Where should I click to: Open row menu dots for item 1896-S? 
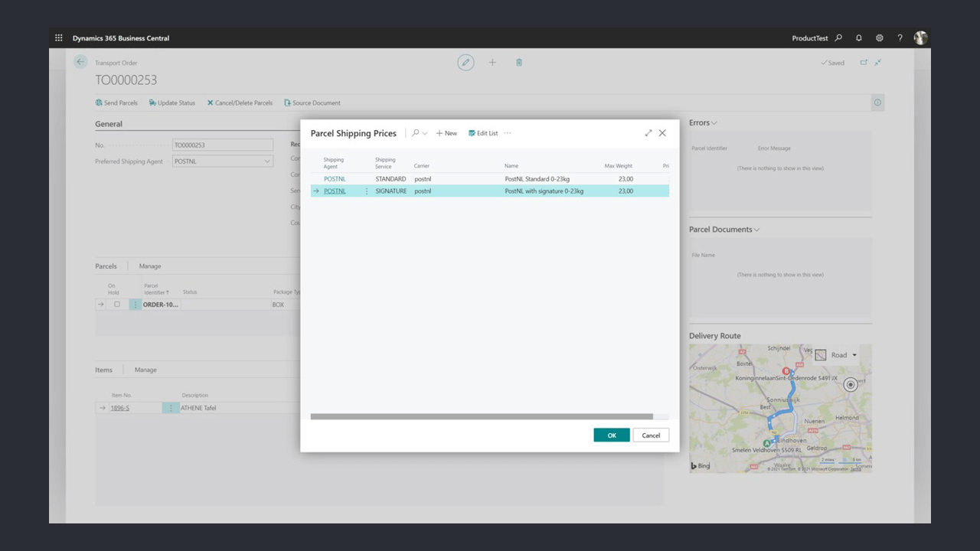coord(171,408)
